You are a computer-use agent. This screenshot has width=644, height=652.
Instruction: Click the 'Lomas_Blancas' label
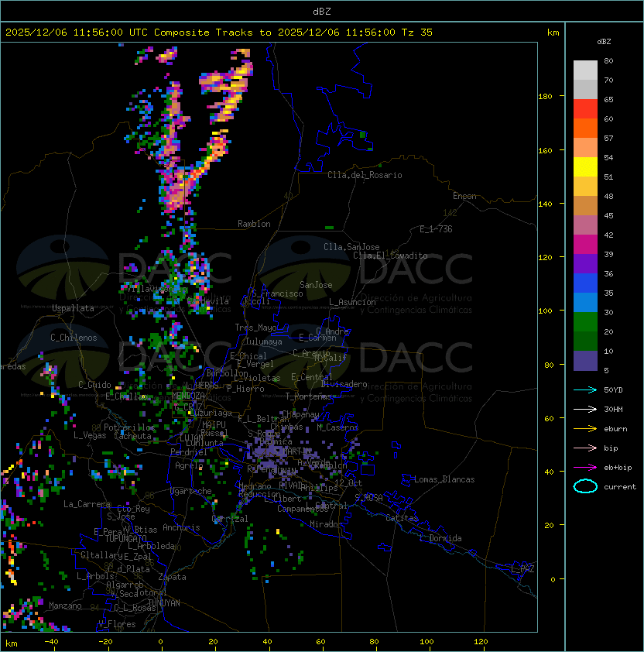coord(444,479)
